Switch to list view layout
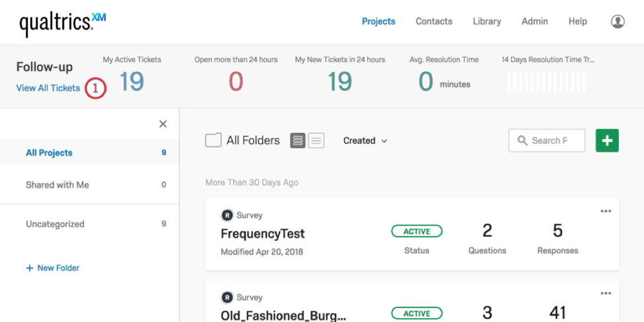Screen dimensions: 644x322 click(x=316, y=141)
